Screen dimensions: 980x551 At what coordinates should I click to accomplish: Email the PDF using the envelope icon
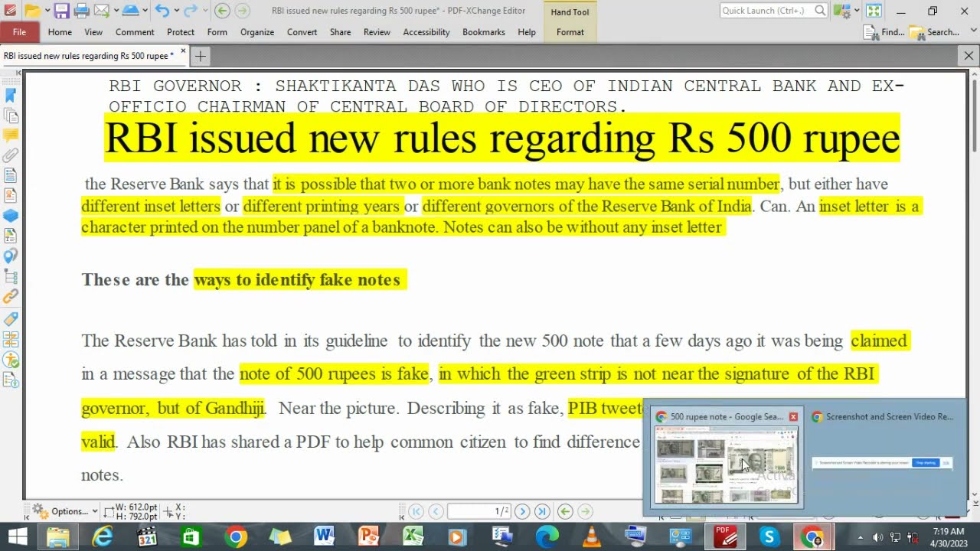coord(100,11)
